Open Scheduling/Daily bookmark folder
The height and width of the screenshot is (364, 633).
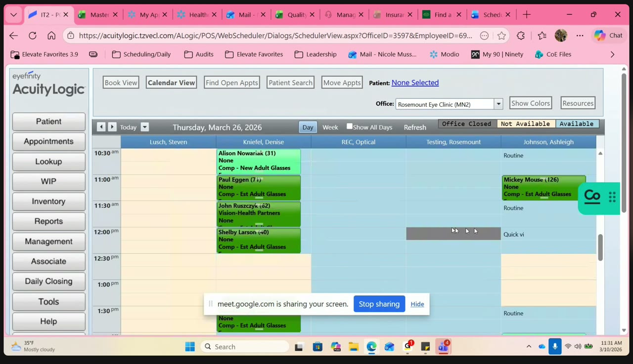(141, 54)
